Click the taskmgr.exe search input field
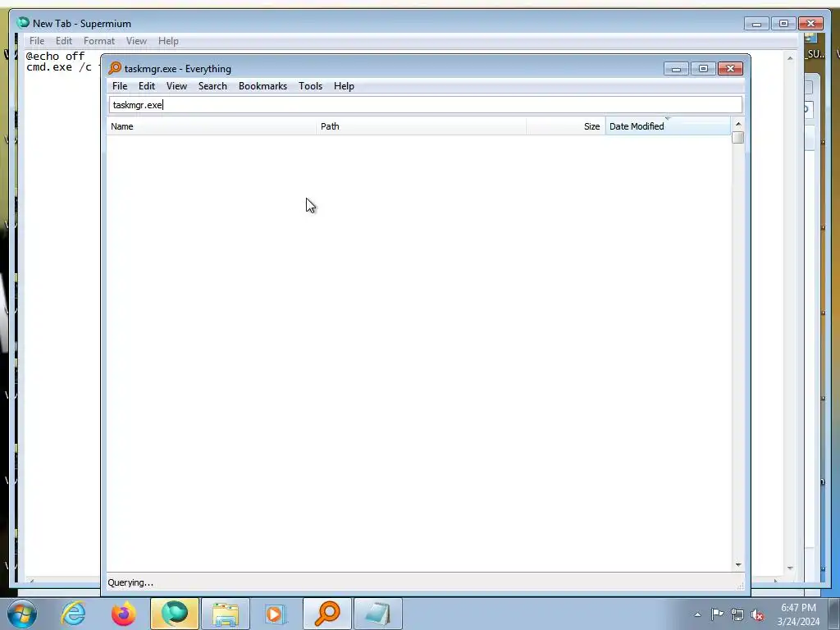The width and height of the screenshot is (840, 630). [426, 105]
